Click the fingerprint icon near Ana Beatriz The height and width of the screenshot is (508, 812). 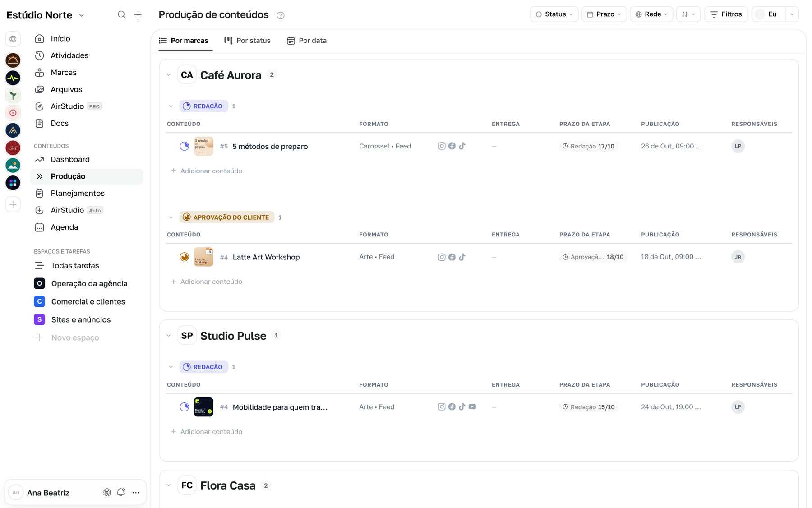pos(107,492)
